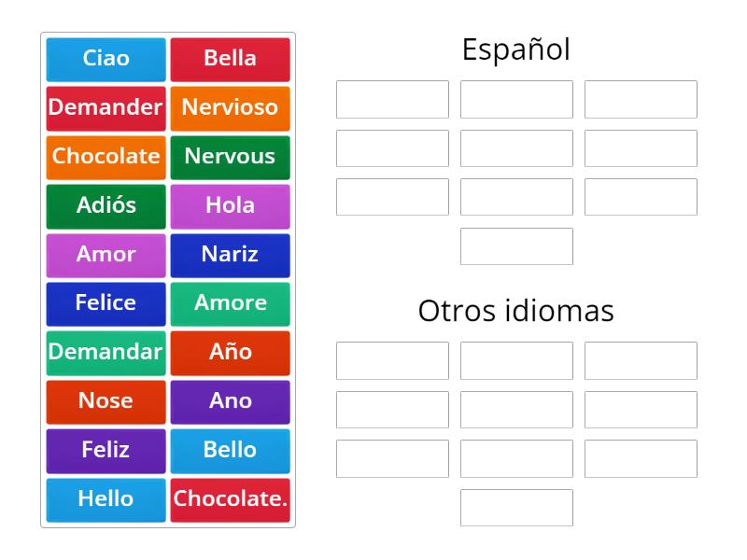Select the word tile 'Bella'

coord(230,59)
